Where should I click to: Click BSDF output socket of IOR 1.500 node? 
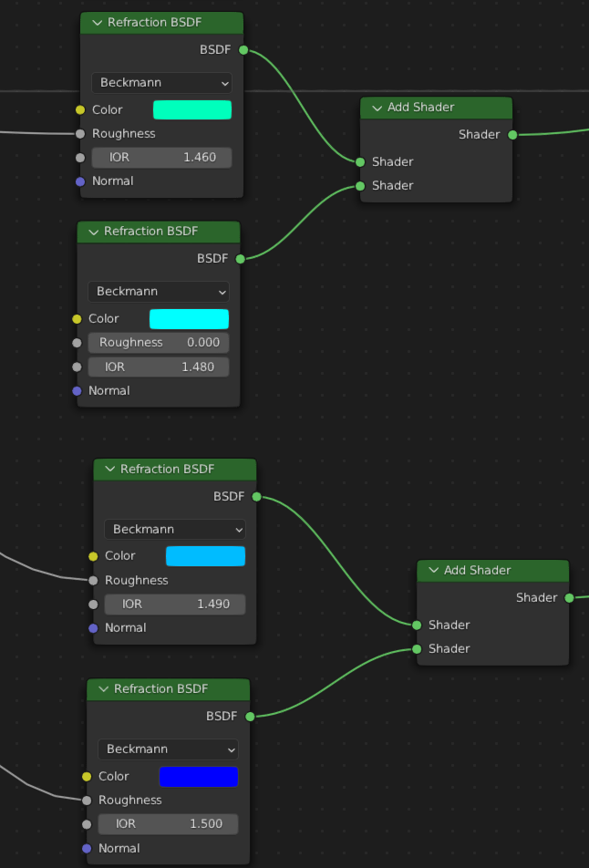(x=250, y=717)
